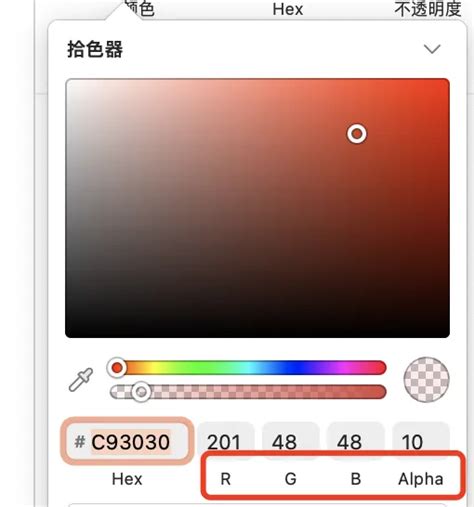The height and width of the screenshot is (507, 474).
Task: Click the Hex input field C93030
Action: tap(127, 441)
